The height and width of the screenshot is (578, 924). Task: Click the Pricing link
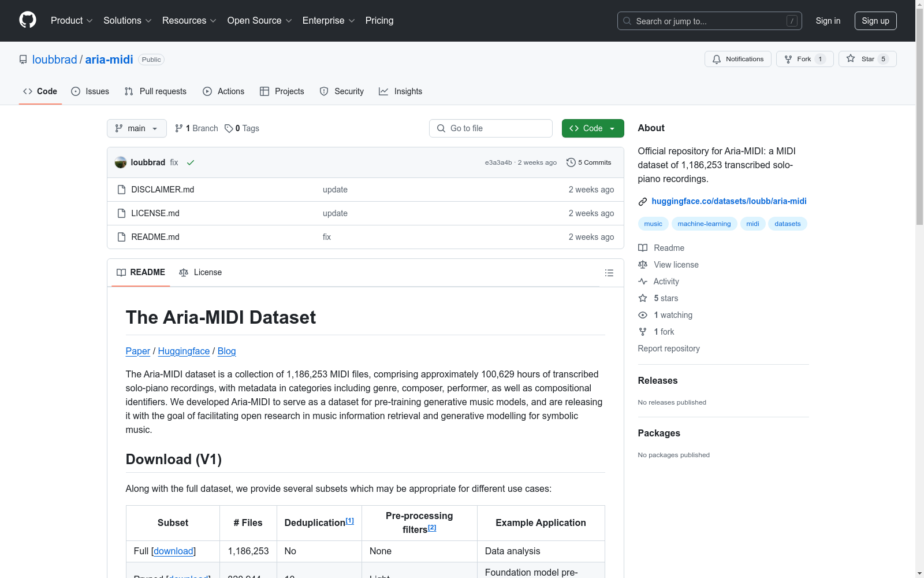(379, 21)
